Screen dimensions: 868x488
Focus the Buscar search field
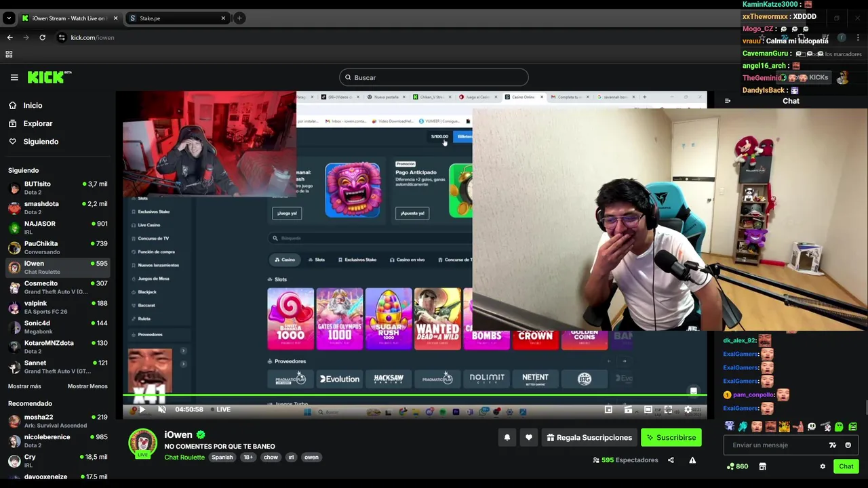click(x=433, y=77)
